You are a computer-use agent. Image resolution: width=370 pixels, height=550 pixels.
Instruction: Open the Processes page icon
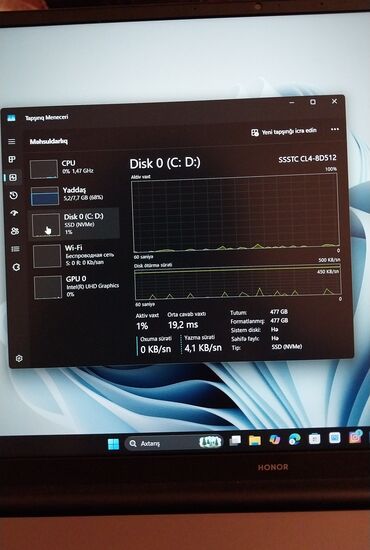click(12, 159)
